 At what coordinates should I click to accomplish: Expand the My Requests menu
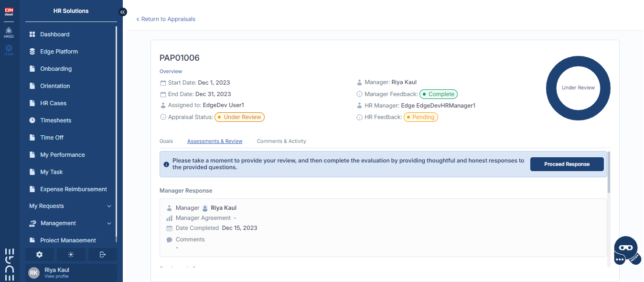coord(71,206)
